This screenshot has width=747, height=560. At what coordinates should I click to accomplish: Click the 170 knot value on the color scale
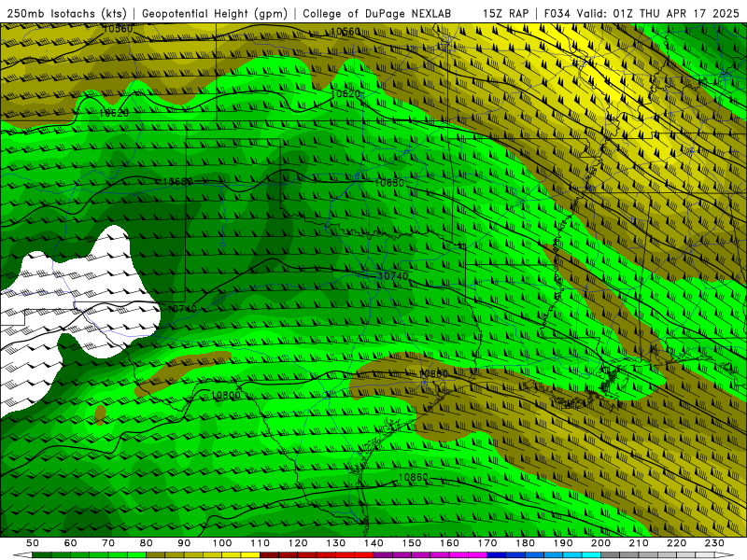(x=487, y=543)
